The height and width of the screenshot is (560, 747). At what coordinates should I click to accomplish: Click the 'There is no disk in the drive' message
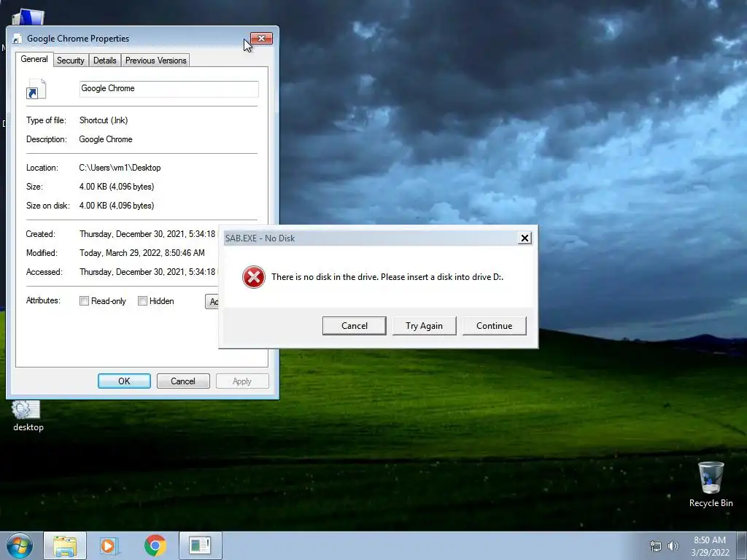[387, 277]
